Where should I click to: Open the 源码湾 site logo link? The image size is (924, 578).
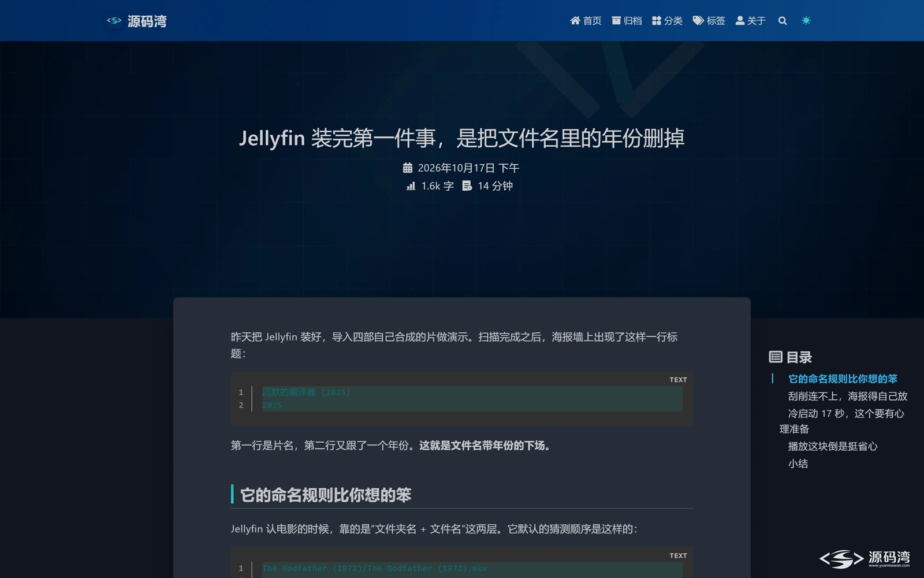pos(137,21)
